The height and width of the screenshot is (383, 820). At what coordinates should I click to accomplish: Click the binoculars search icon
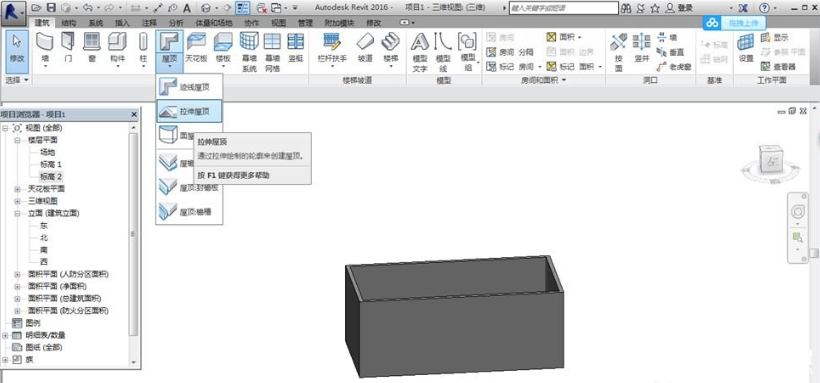pyautogui.click(x=627, y=8)
